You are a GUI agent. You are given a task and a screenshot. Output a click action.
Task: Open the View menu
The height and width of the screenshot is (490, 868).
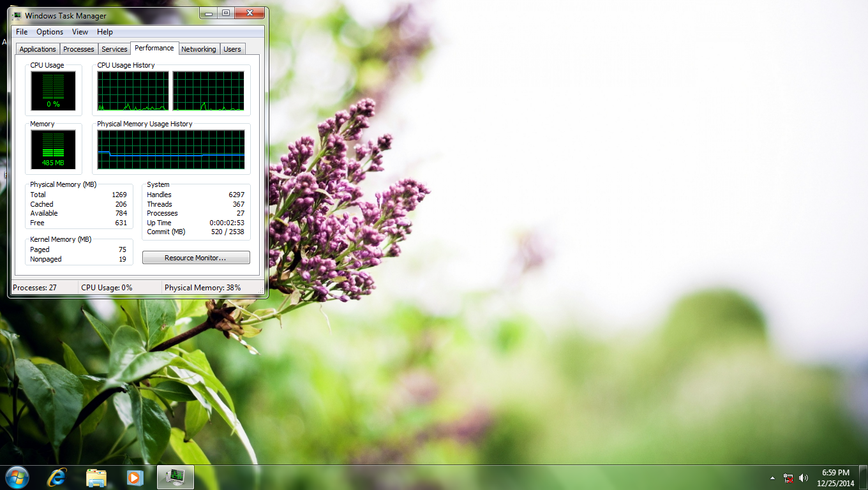tap(80, 32)
